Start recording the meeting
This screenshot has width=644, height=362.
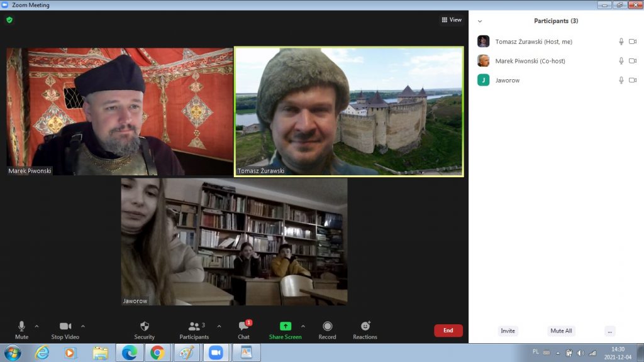[x=327, y=330]
